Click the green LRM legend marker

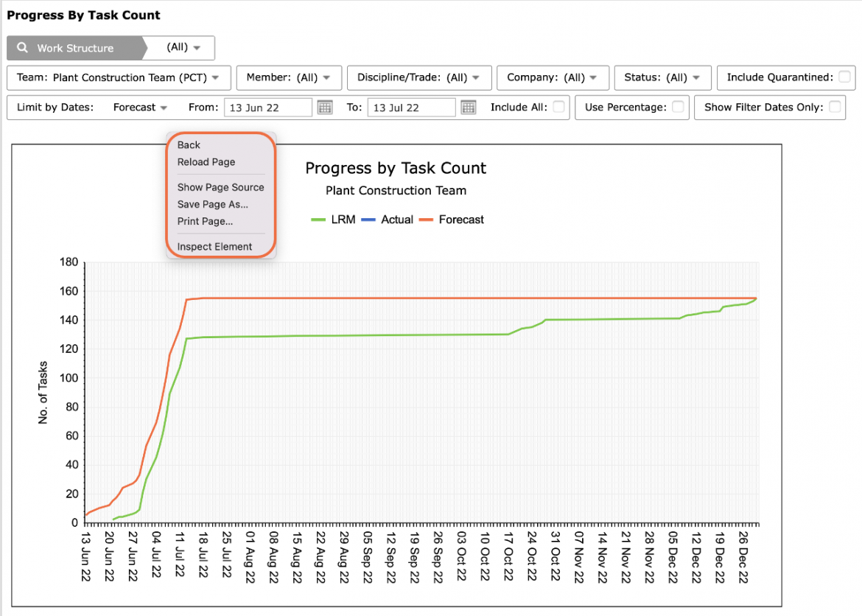[x=318, y=220]
